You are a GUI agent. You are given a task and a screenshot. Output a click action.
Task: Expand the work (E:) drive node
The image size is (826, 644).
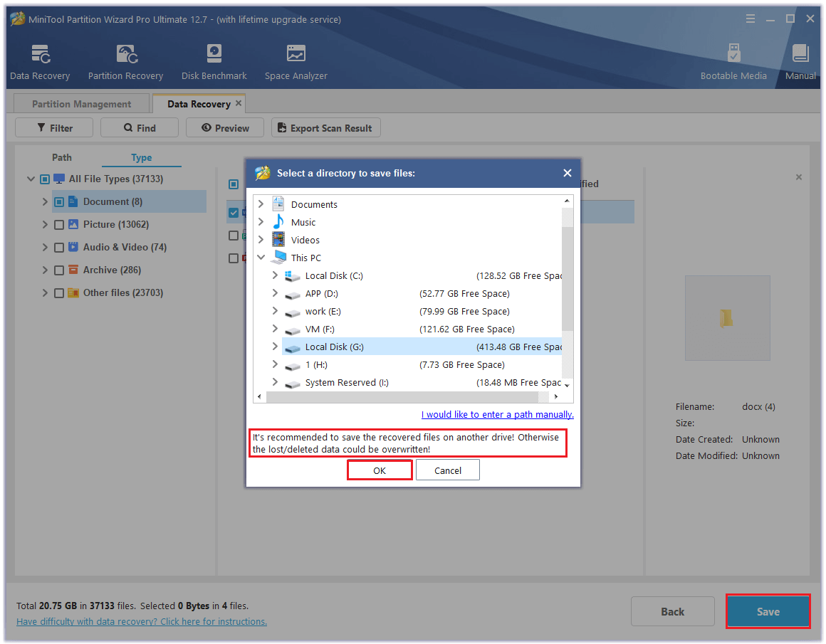(x=274, y=311)
